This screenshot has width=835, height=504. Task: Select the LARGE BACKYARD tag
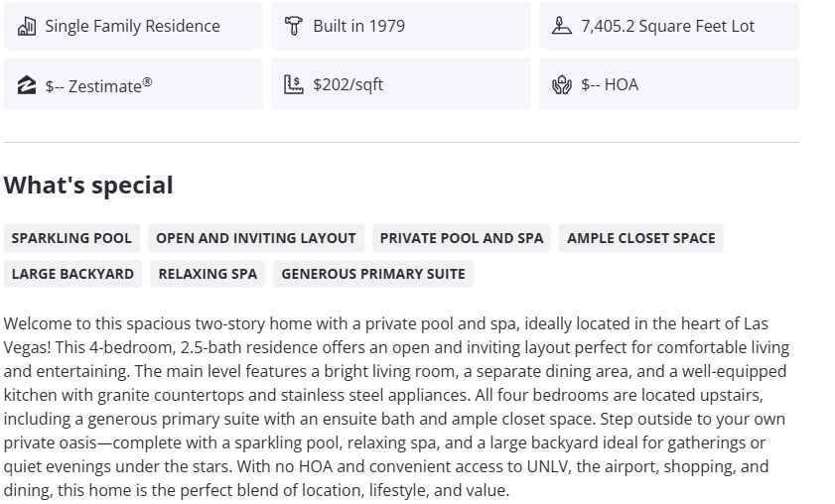(x=72, y=274)
